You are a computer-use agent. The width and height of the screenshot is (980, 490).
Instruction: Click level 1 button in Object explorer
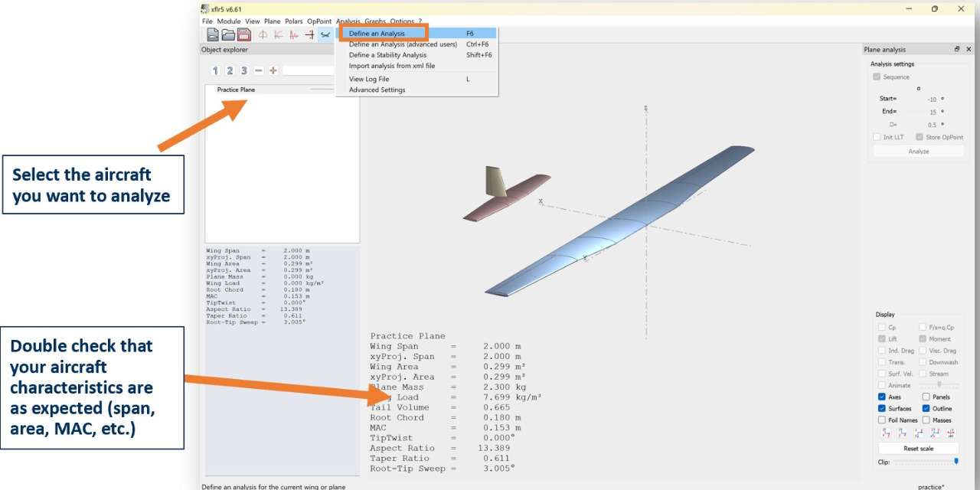coord(215,70)
